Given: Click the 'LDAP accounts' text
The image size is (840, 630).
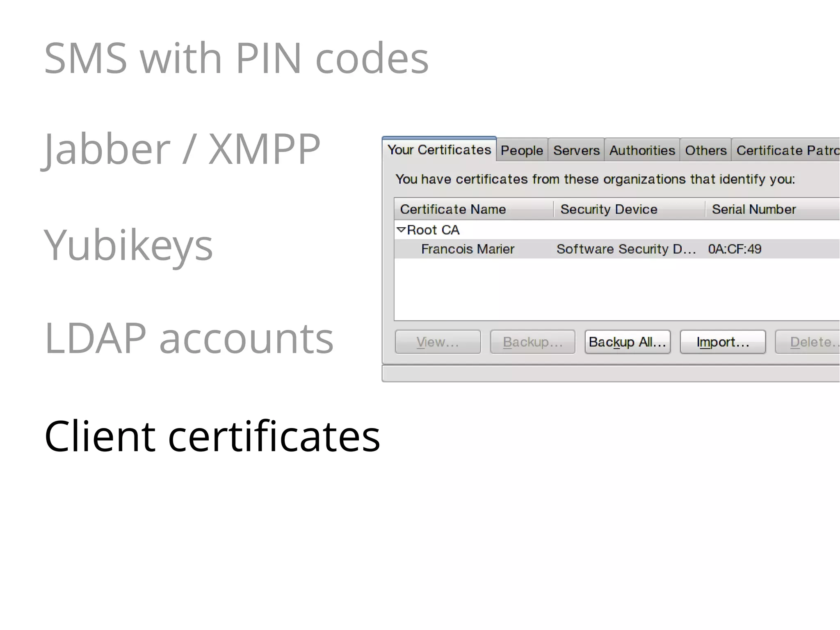Looking at the screenshot, I should (x=189, y=338).
